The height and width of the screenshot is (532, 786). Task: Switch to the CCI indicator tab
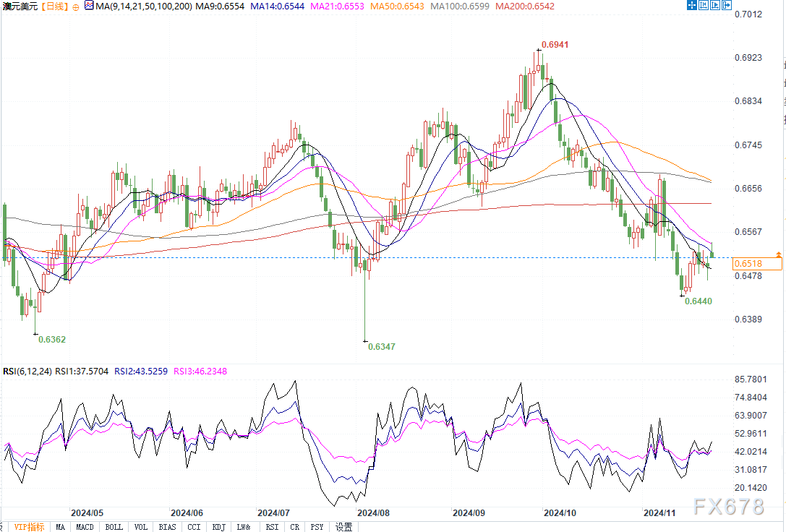click(193, 526)
